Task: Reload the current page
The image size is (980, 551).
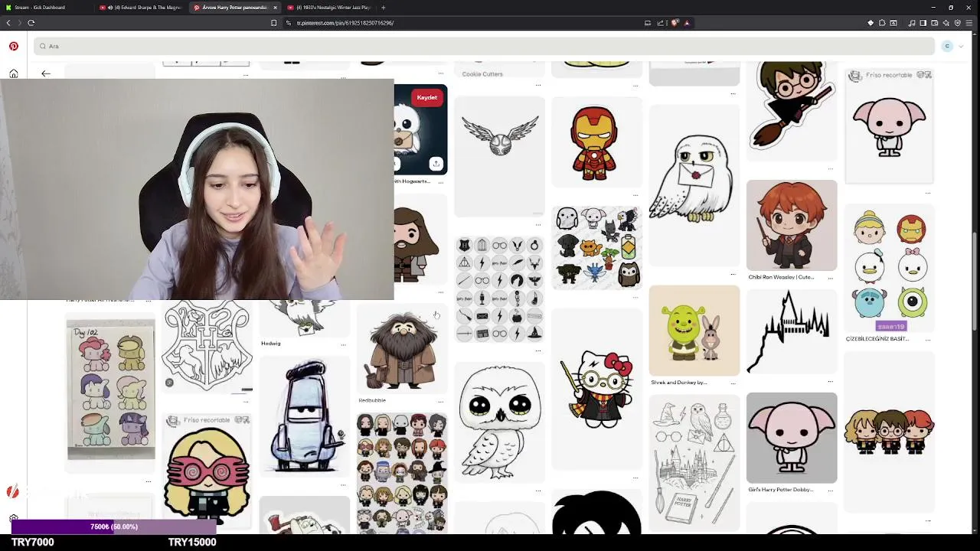Action: point(31,23)
